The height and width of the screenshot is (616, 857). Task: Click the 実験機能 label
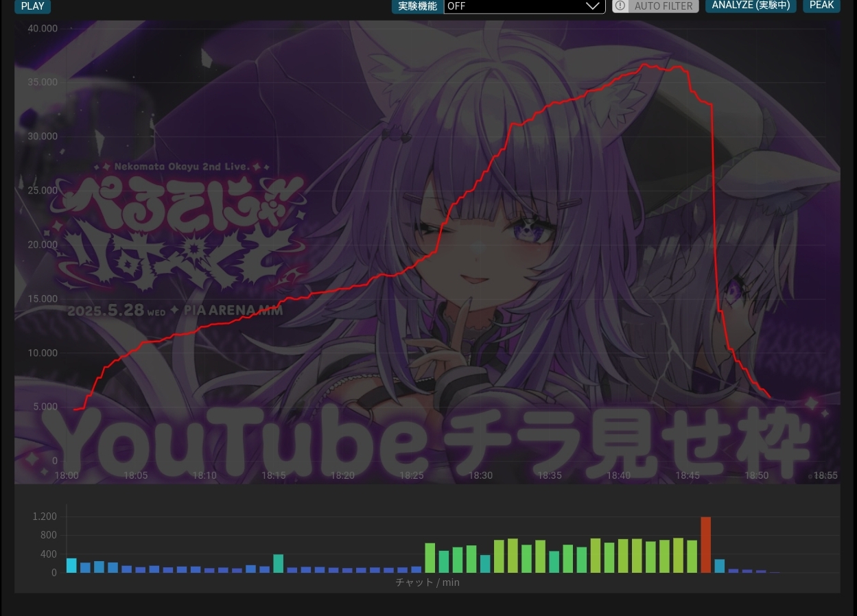[x=417, y=6]
